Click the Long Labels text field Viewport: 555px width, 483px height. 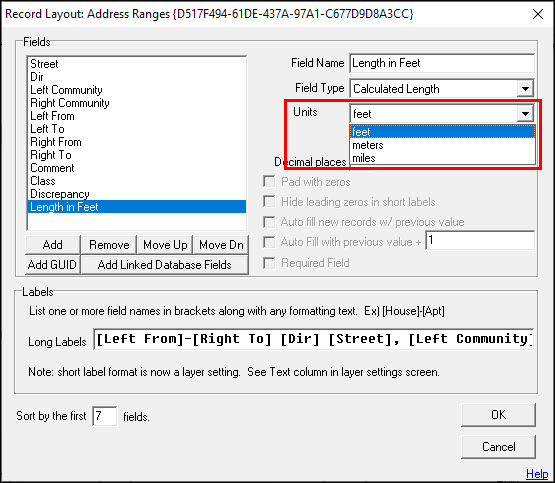click(x=313, y=339)
